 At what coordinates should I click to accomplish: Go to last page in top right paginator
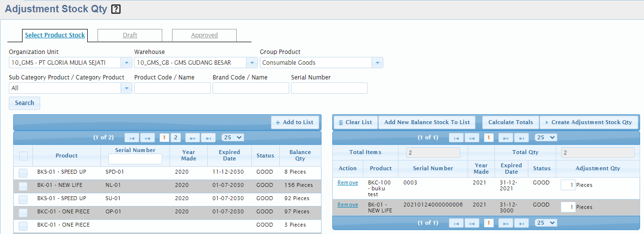521,138
